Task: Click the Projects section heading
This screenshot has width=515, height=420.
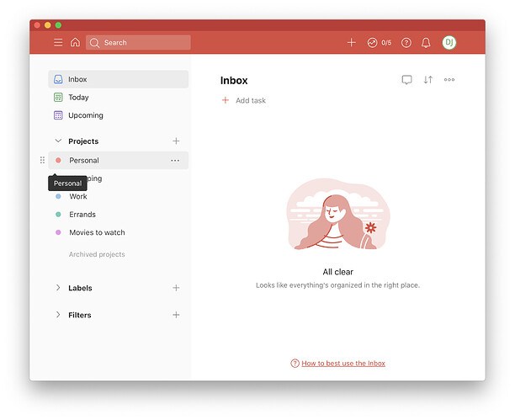Action: (83, 141)
